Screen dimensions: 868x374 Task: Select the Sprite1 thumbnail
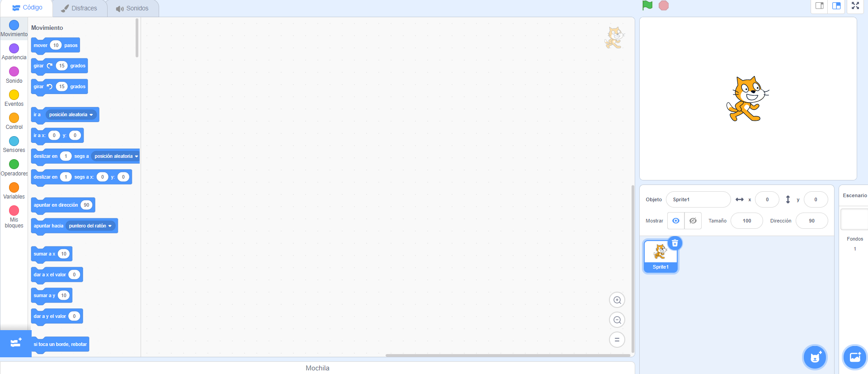pos(660,256)
